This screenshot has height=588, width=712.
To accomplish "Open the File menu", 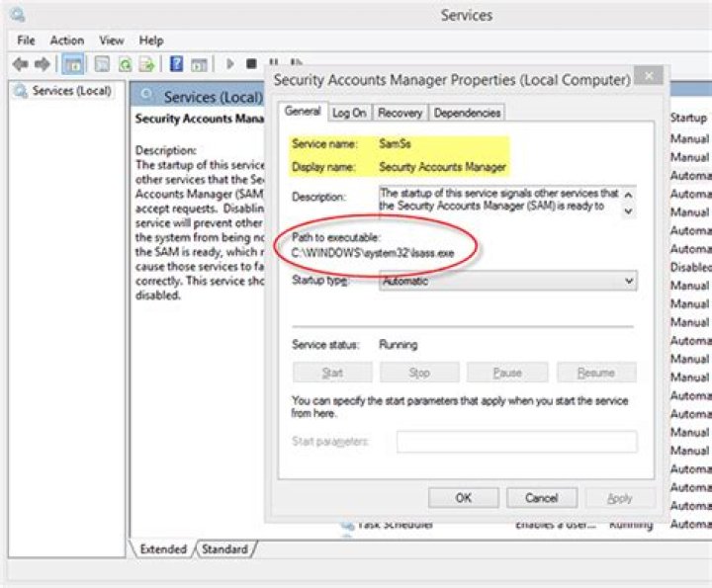I will 26,41.
